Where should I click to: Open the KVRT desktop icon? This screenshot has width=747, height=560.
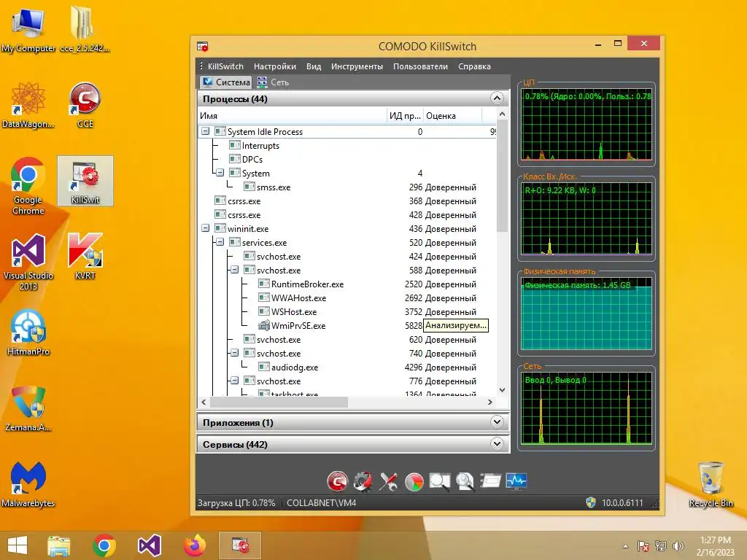coord(85,256)
